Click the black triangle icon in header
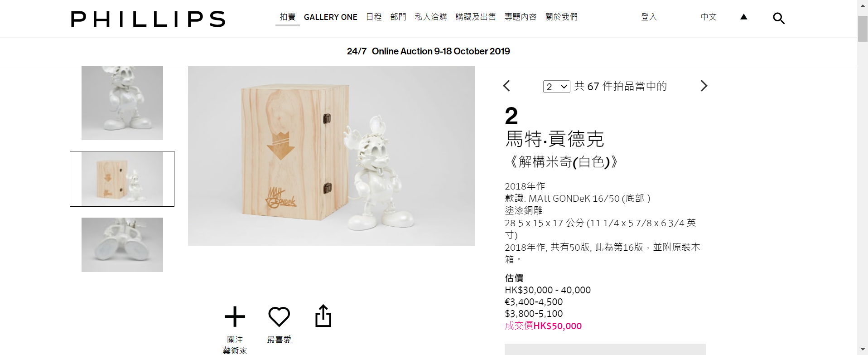The height and width of the screenshot is (355, 868). click(743, 17)
